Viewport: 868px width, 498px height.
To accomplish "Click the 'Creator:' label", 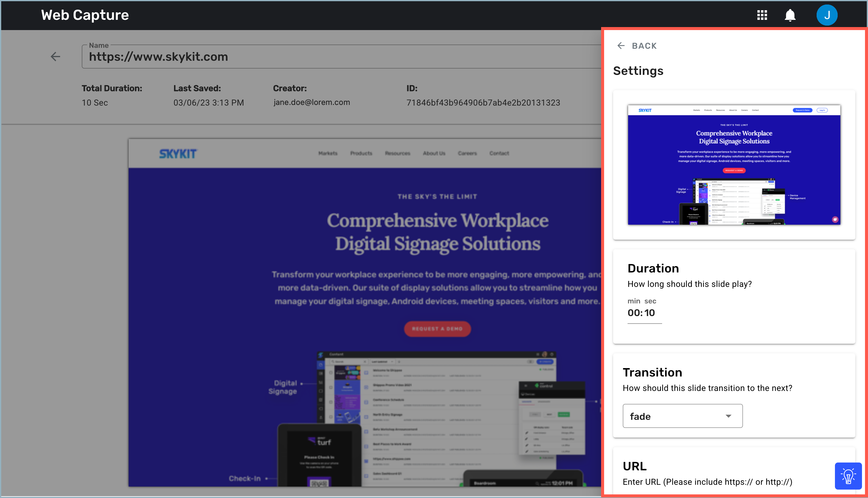I will click(290, 88).
